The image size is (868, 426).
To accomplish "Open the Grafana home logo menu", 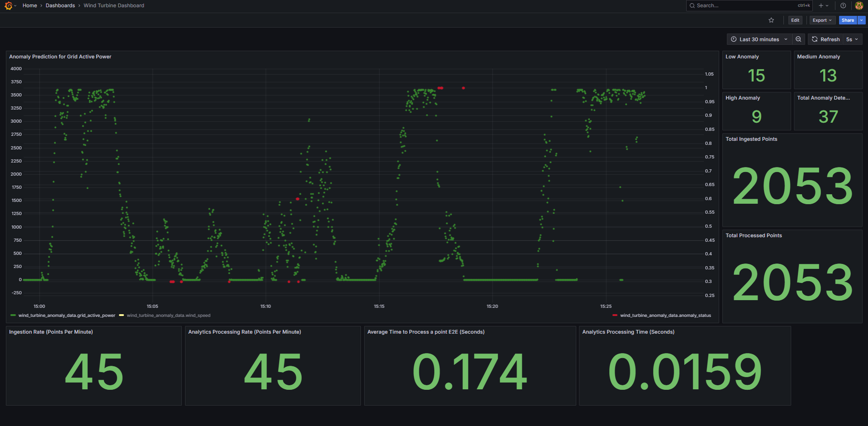I will pyautogui.click(x=8, y=5).
